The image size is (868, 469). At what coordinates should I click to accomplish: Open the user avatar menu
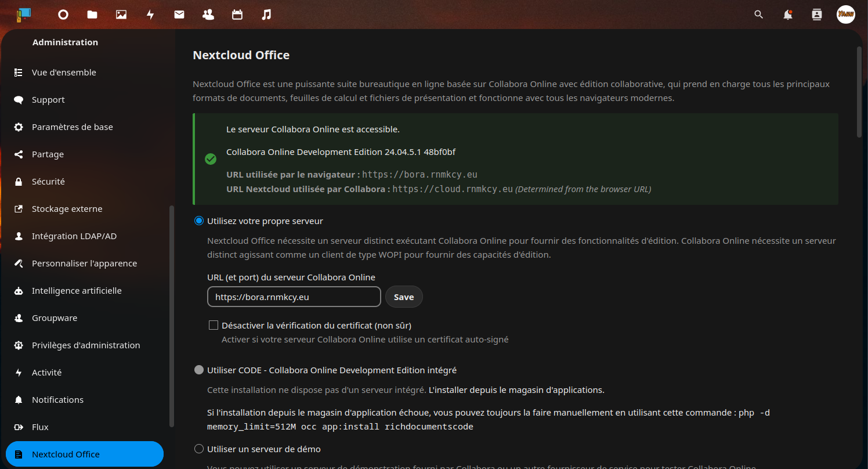(845, 15)
